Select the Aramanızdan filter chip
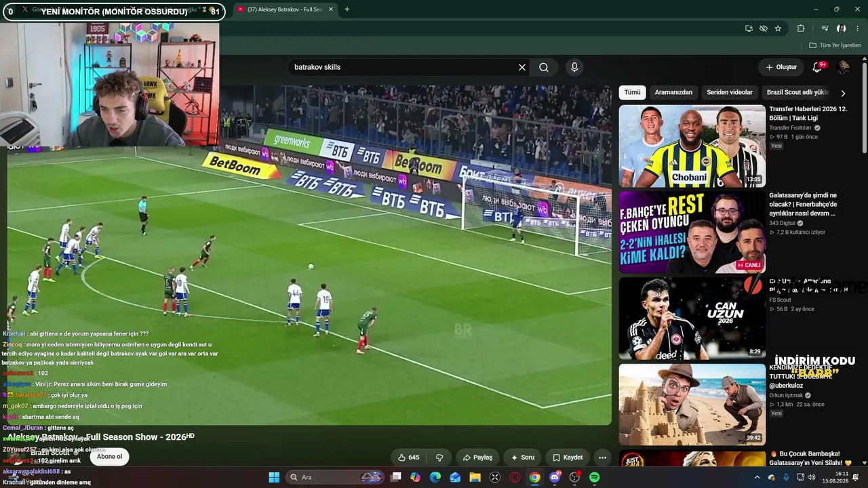Image resolution: width=868 pixels, height=488 pixels. click(x=673, y=92)
